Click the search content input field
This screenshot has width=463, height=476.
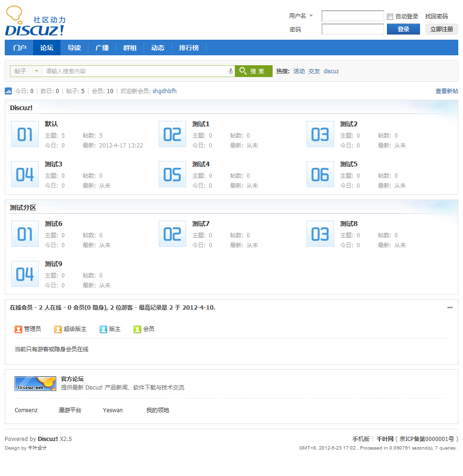(x=135, y=71)
